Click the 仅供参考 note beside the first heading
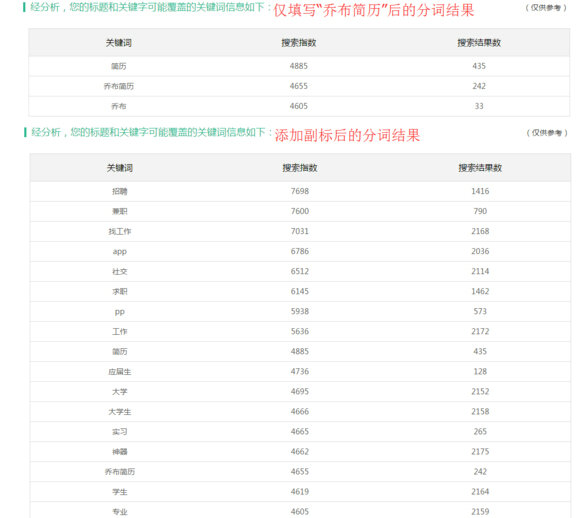This screenshot has height=518, width=578. (x=546, y=7)
